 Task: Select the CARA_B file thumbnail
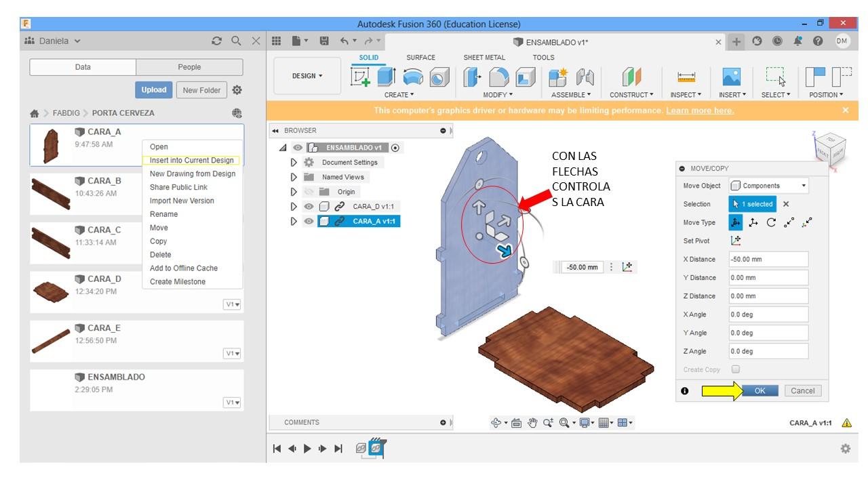click(51, 194)
